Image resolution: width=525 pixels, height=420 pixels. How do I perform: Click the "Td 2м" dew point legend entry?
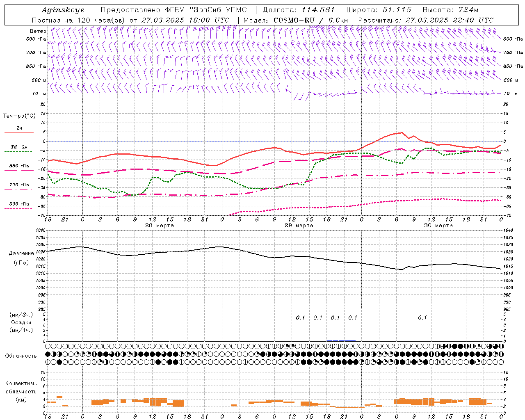(19, 147)
